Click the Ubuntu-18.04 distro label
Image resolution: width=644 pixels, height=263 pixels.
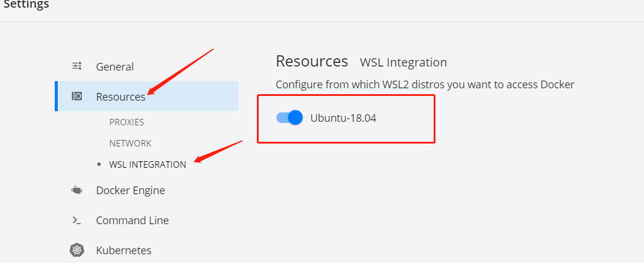pyautogui.click(x=344, y=118)
